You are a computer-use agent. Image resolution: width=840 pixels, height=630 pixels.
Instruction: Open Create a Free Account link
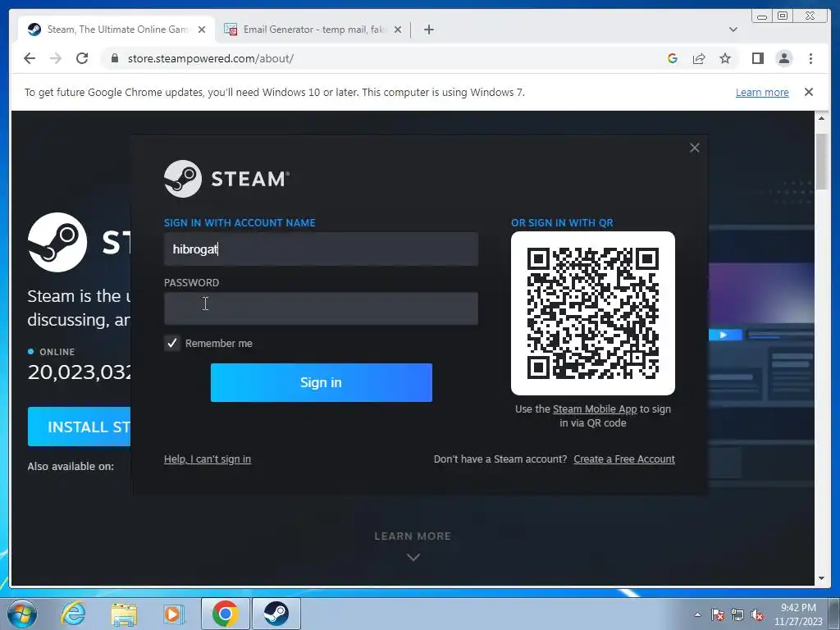(624, 459)
